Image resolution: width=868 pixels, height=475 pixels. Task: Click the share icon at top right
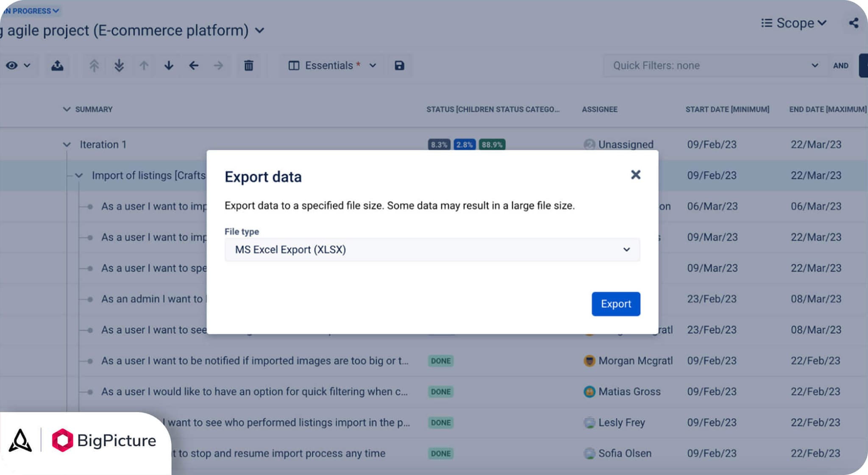tap(854, 23)
